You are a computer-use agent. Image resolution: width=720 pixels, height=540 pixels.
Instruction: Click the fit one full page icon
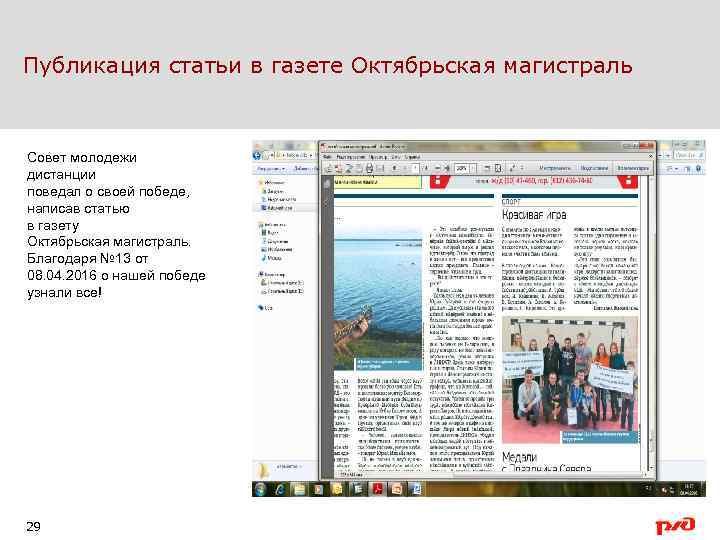[x=498, y=168]
